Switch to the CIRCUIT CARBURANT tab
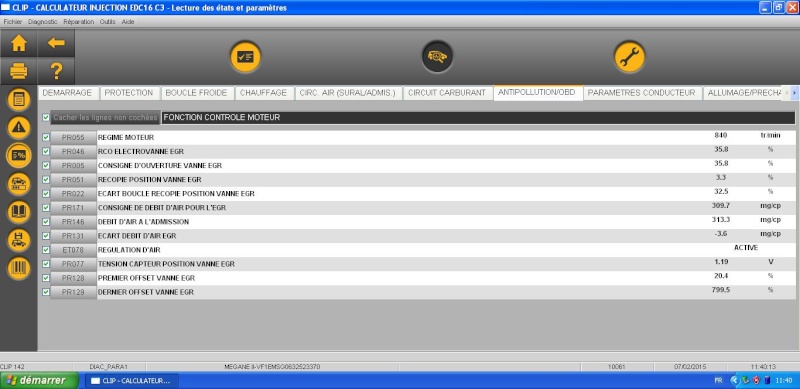 (447, 93)
